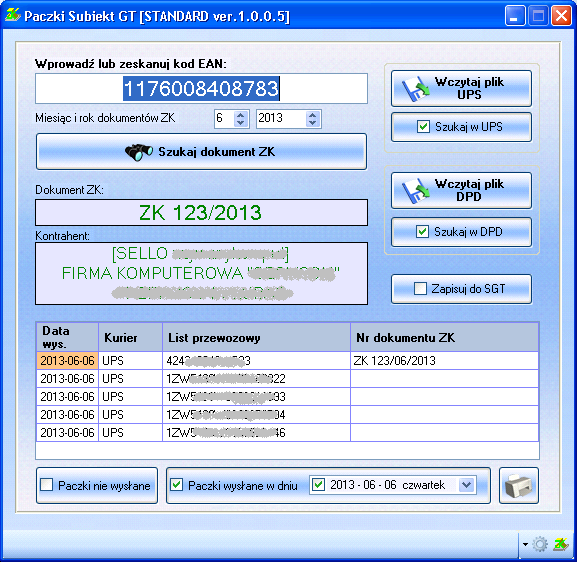
Task: Click the app icon in title bar
Action: click(12, 16)
